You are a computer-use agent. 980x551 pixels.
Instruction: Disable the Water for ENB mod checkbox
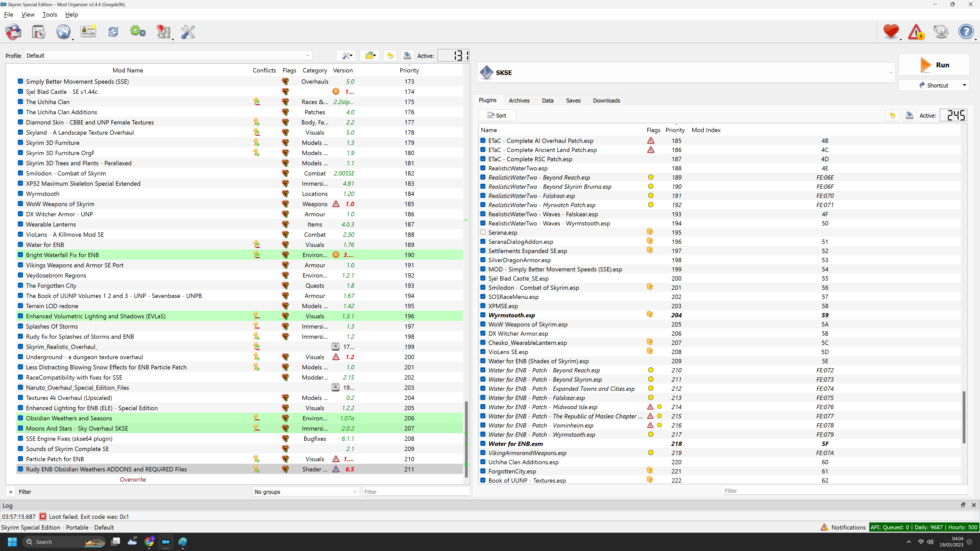point(20,245)
